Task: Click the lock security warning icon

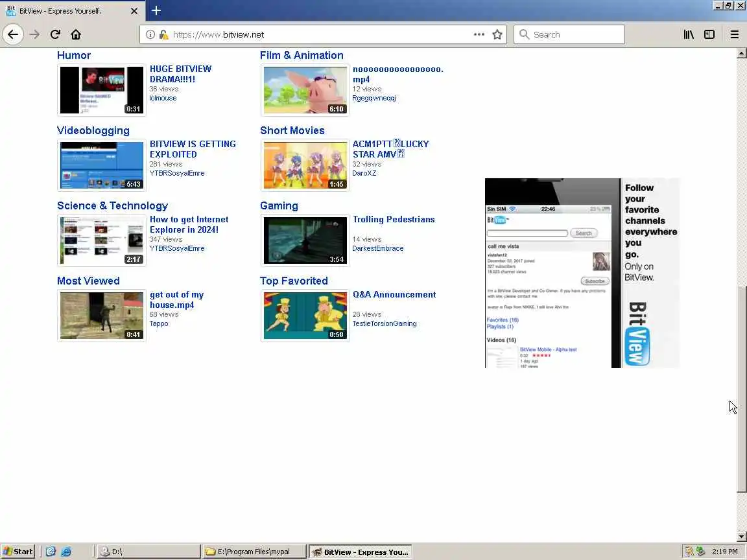Action: point(163,34)
